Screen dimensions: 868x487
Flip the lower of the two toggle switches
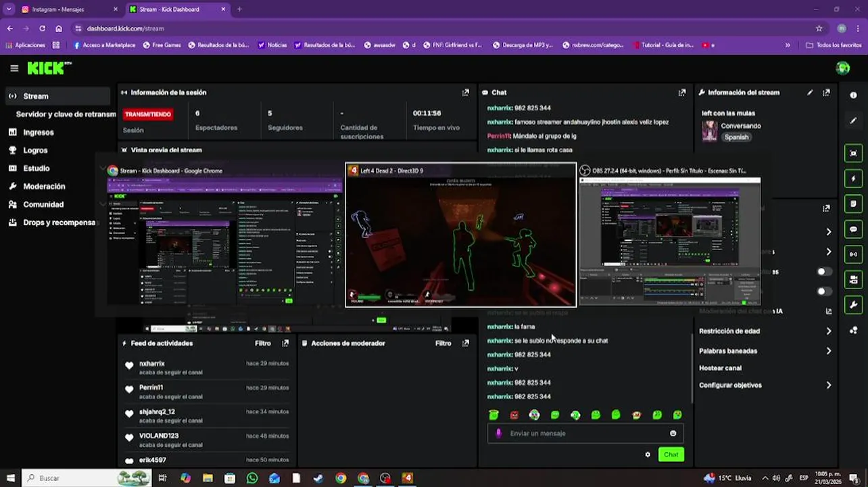(x=824, y=292)
